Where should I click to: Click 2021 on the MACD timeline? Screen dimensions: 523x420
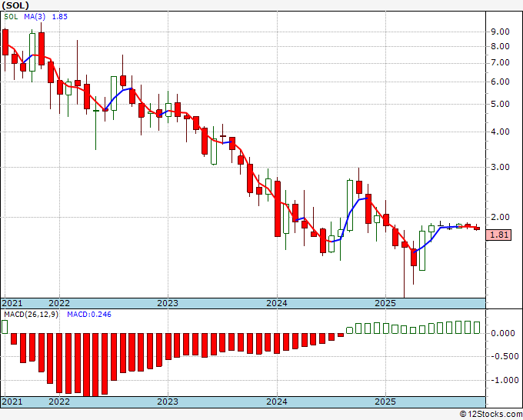coord(12,402)
